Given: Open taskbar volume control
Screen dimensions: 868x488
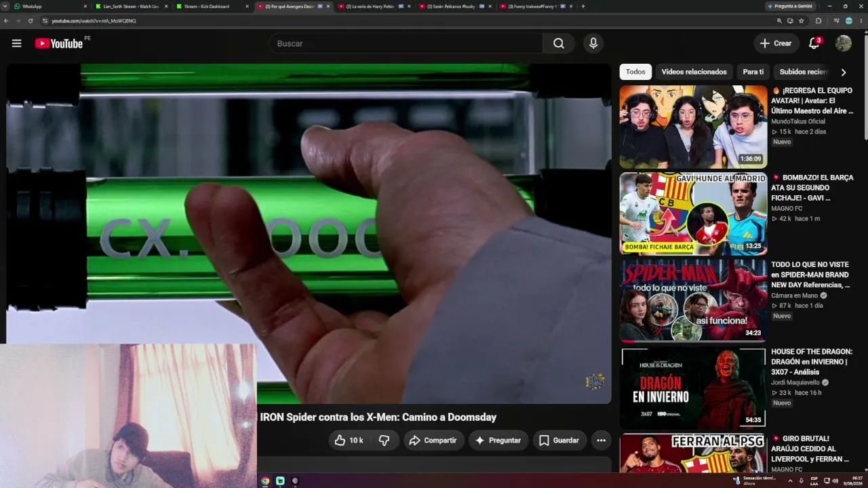Looking at the screenshot, I should 835,481.
